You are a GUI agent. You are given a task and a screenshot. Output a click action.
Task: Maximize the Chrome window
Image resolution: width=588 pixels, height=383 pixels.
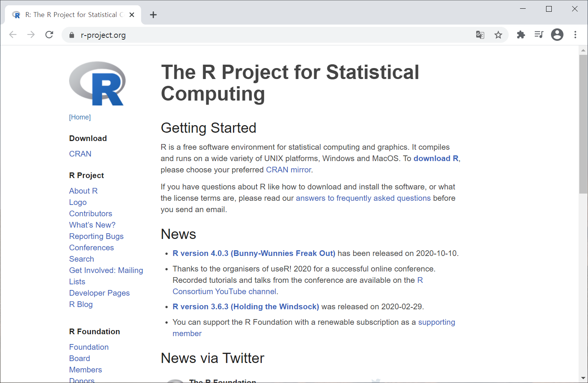point(549,9)
